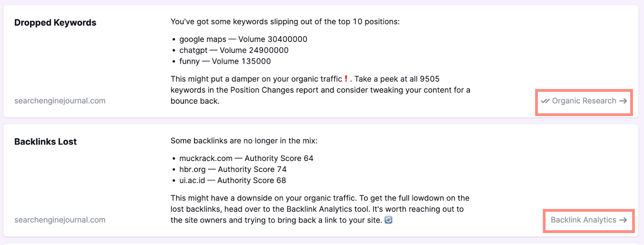Go to the Backlink Analytics tool link

(583, 220)
